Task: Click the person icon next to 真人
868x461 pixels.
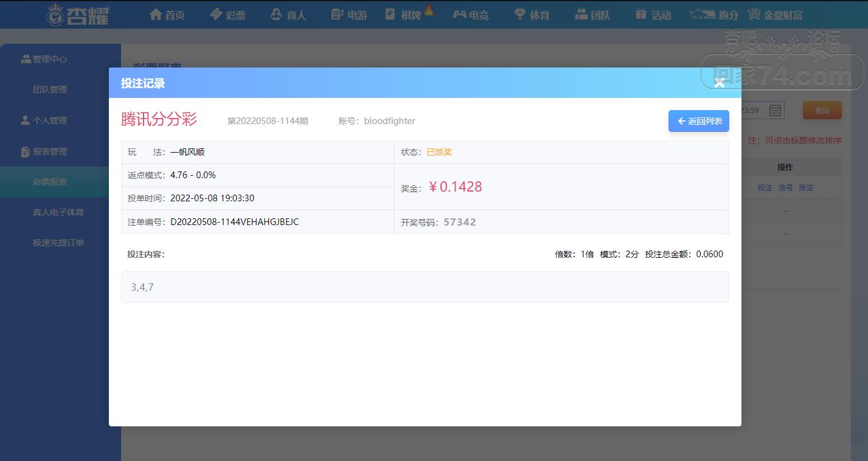Action: [x=276, y=14]
